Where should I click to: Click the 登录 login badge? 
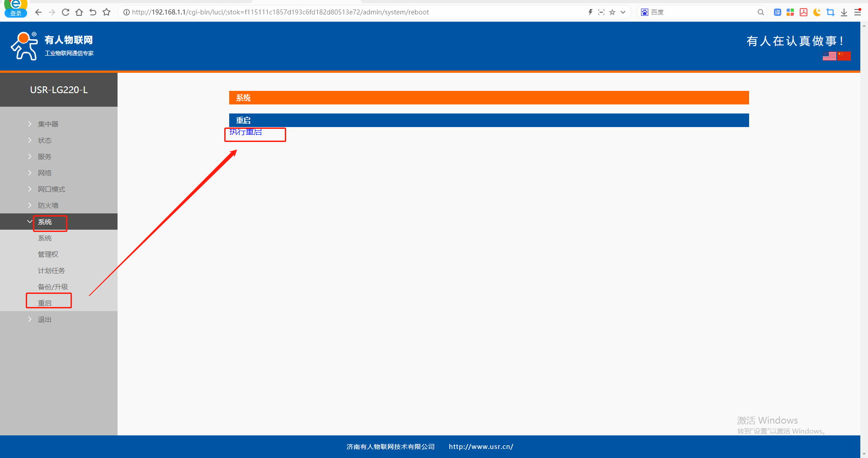coord(16,13)
